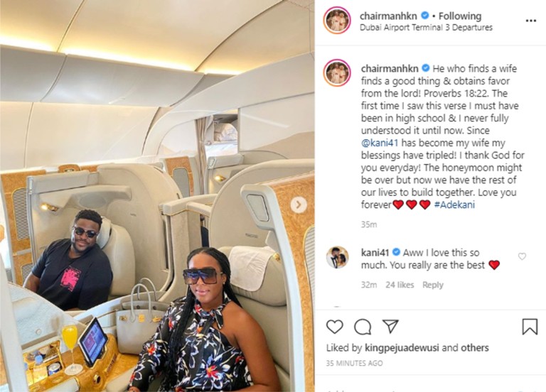The height and width of the screenshot is (392, 546).
Task: Toggle the Following status button
Action: click(x=460, y=16)
